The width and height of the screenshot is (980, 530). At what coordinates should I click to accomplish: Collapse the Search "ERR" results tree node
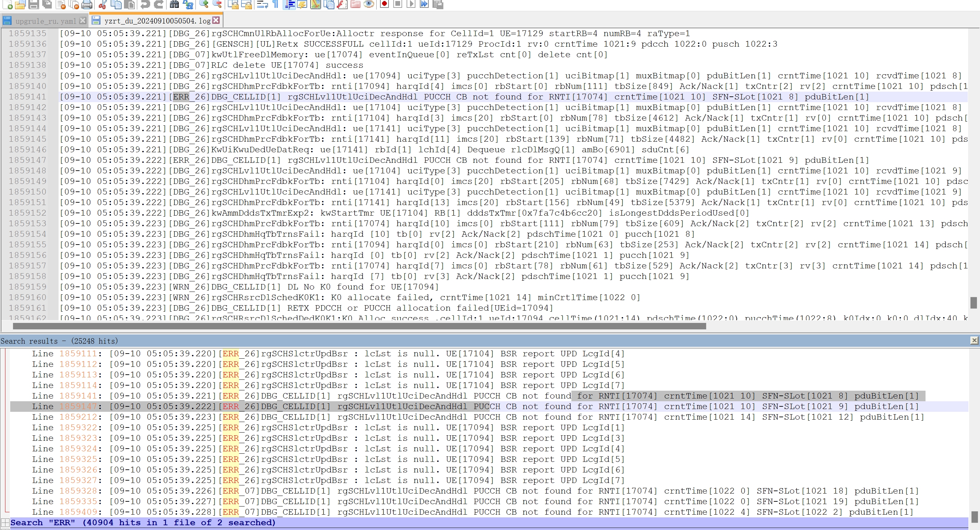5,523
